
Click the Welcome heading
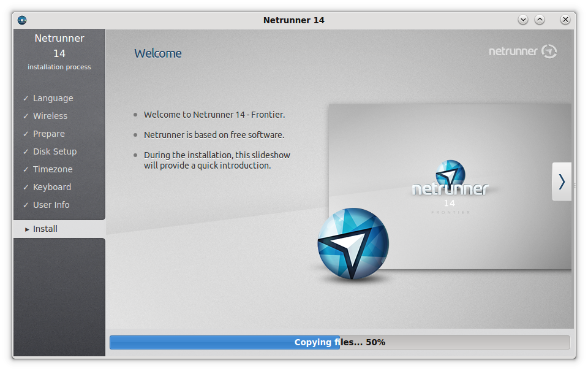pos(158,54)
